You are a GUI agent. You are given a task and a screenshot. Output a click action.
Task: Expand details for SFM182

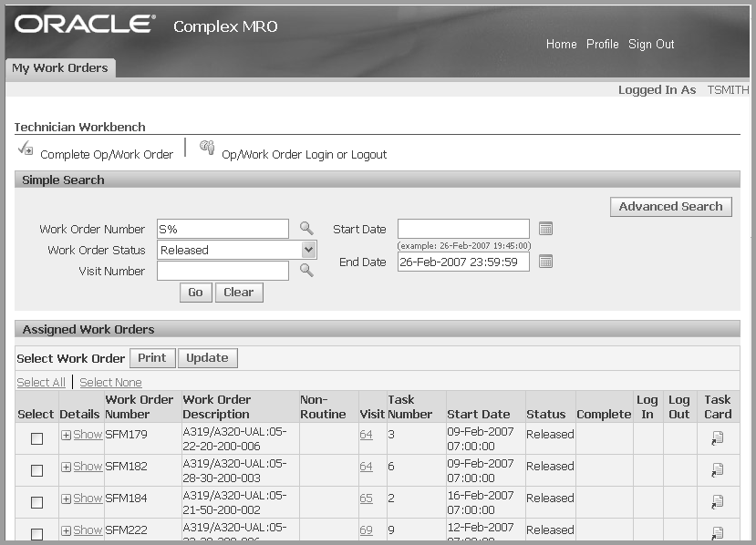(82, 466)
